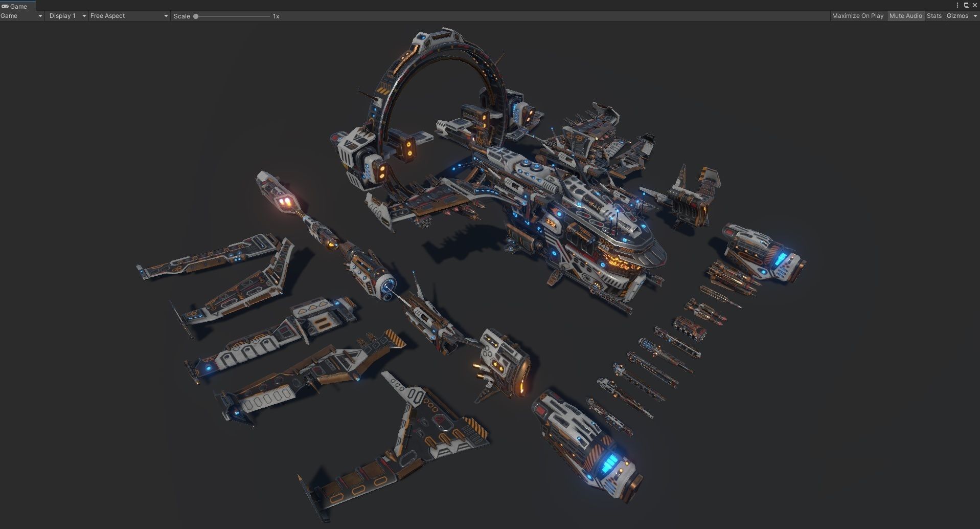980x529 pixels.
Task: Click the 1x scale value label
Action: (x=276, y=16)
